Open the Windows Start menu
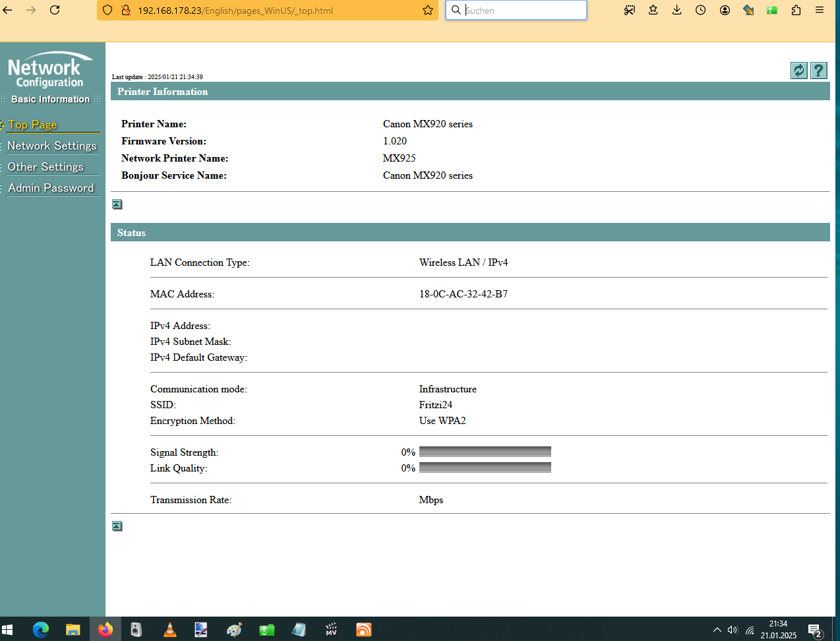Screen dimensions: 840x641 [x=8, y=630]
